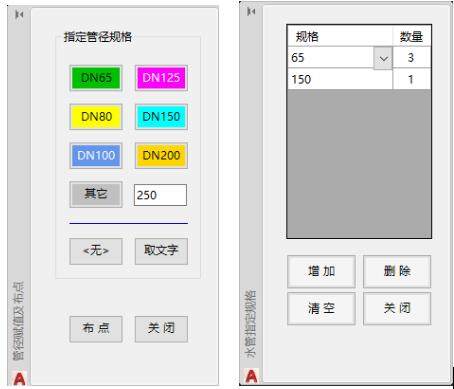This screenshot has height=389, width=454.
Task: Click the 规格 column header
Action: (x=340, y=36)
